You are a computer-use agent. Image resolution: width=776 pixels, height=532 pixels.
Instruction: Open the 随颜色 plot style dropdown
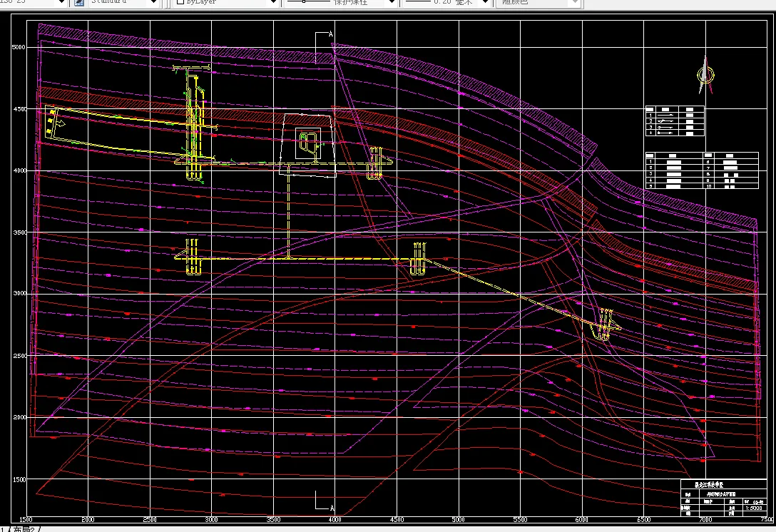coord(573,2)
